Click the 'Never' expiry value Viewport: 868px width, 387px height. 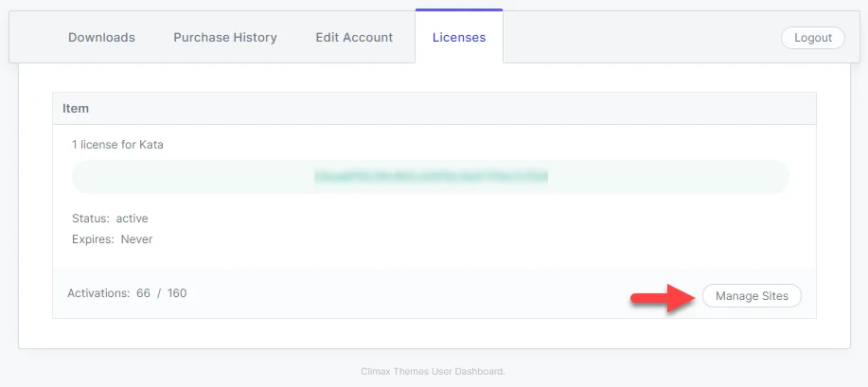(x=136, y=239)
